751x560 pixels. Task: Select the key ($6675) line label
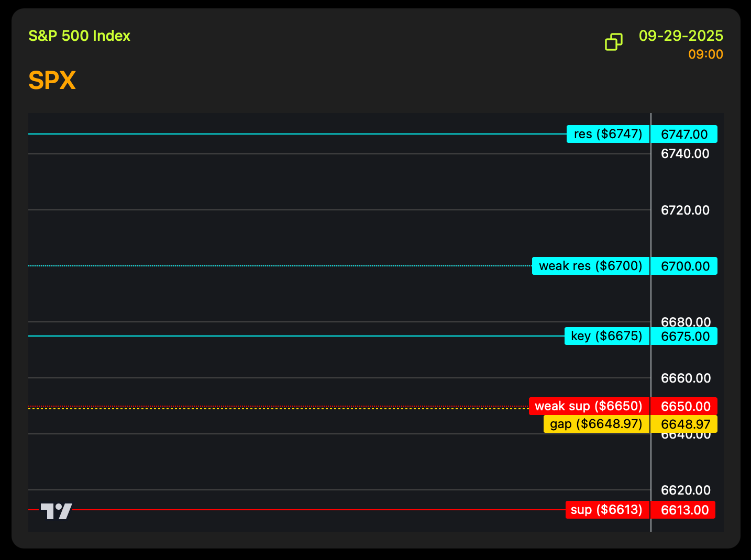point(606,336)
